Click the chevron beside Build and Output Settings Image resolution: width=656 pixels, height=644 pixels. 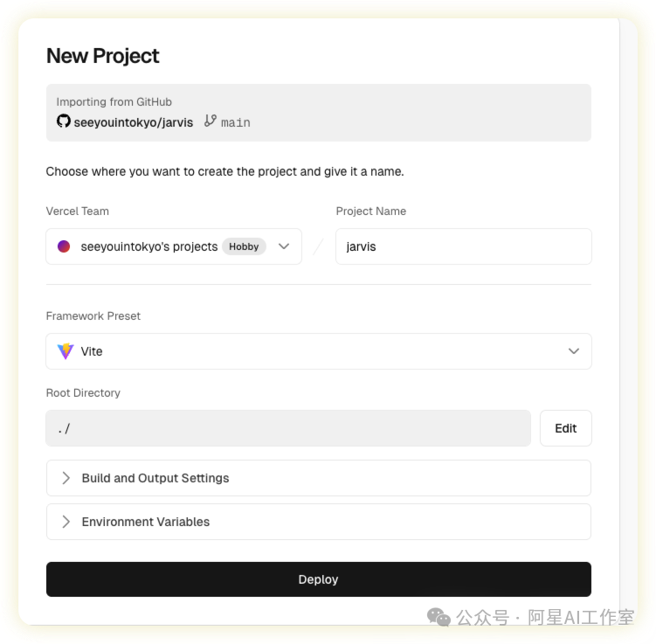[x=66, y=478]
